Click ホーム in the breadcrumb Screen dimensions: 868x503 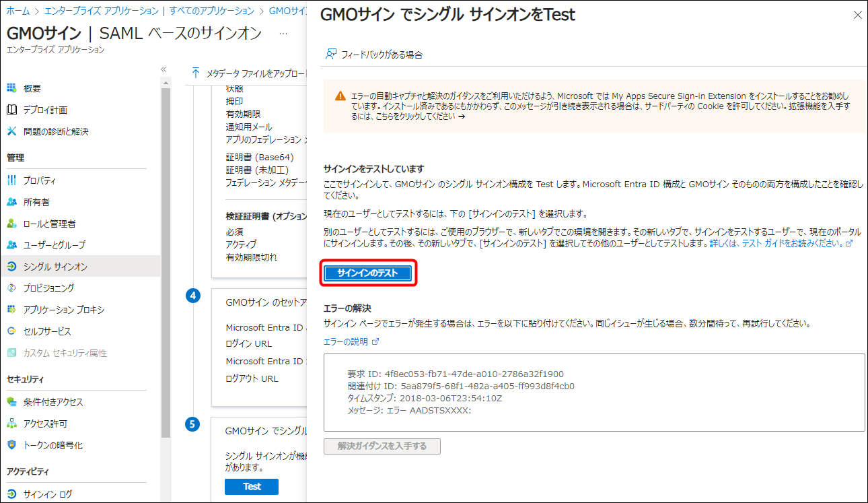click(17, 11)
